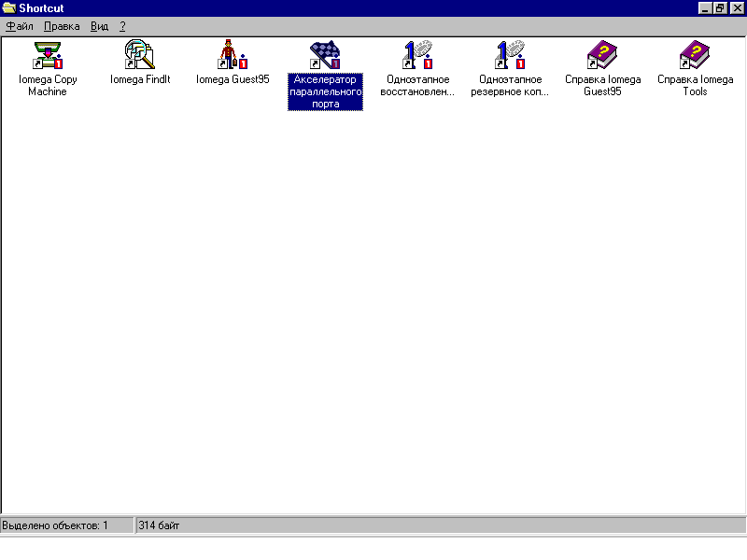Viewport: 747px width, 560px height.
Task: Open the Правка menu
Action: pyautogui.click(x=62, y=26)
